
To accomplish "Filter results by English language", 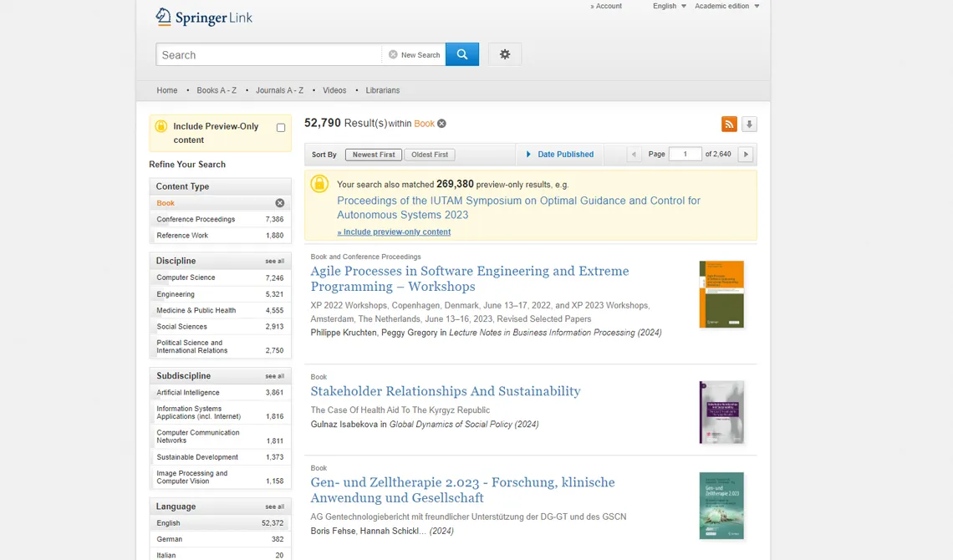I will point(220,523).
